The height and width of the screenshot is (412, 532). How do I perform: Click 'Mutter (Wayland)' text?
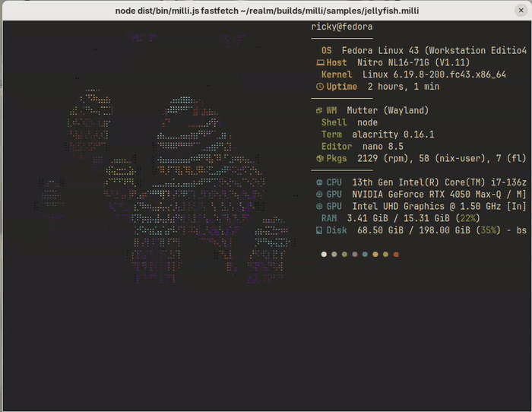coord(388,111)
